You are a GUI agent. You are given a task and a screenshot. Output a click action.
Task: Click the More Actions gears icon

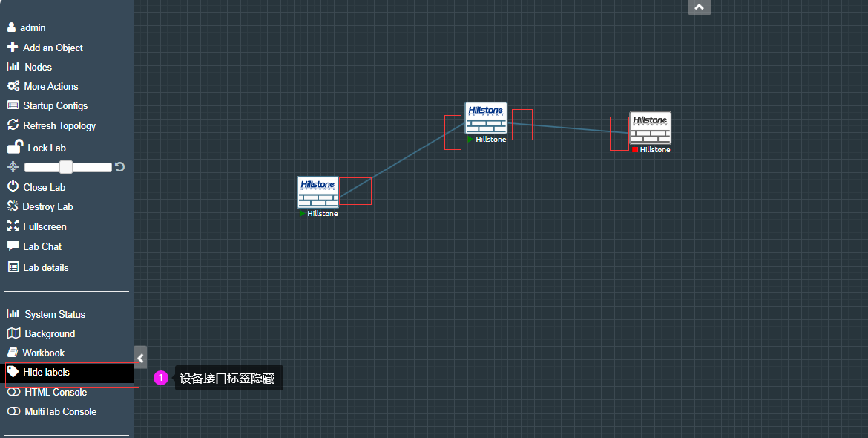13,86
